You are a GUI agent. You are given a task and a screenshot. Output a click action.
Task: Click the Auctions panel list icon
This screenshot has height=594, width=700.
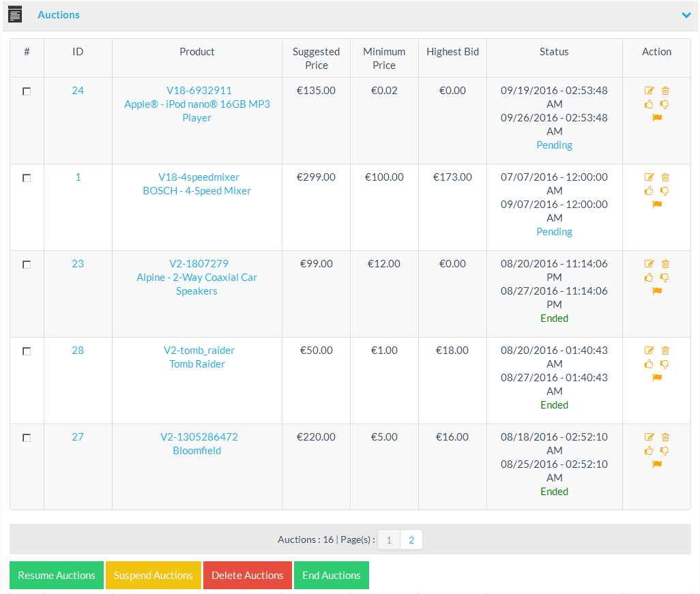point(15,14)
